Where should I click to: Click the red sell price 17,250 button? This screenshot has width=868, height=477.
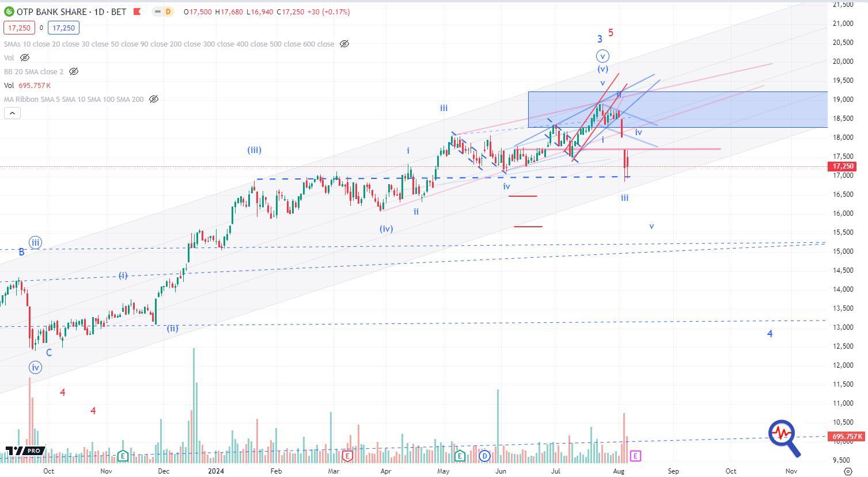click(19, 28)
